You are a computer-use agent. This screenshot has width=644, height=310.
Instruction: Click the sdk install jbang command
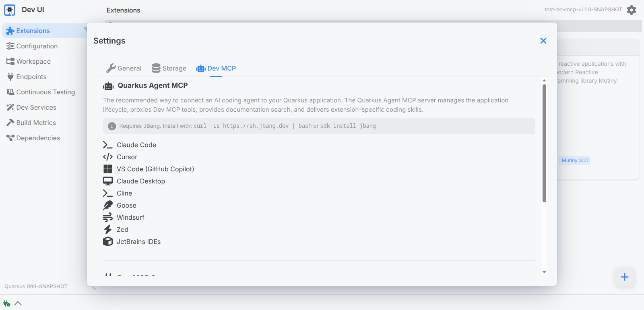tap(348, 126)
